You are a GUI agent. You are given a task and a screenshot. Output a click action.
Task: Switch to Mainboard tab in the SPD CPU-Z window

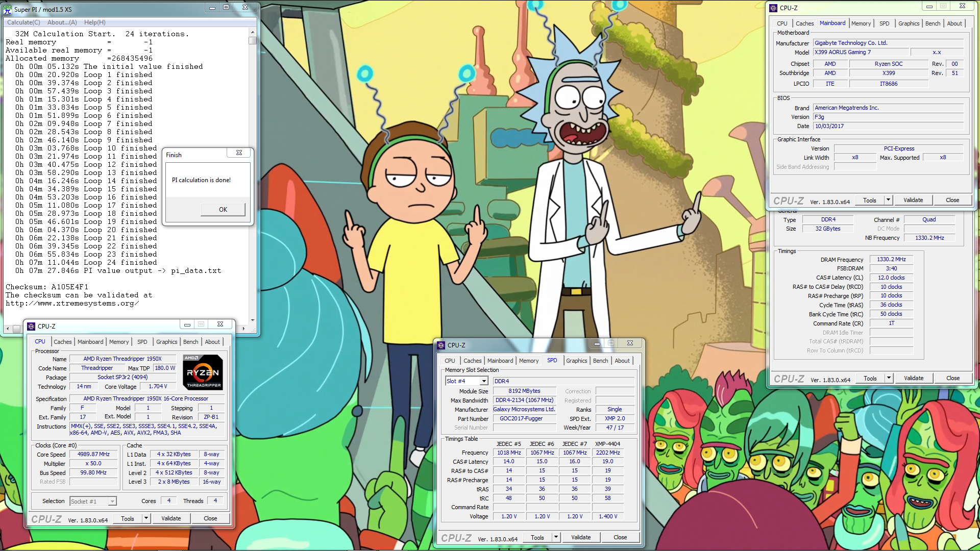pyautogui.click(x=500, y=361)
